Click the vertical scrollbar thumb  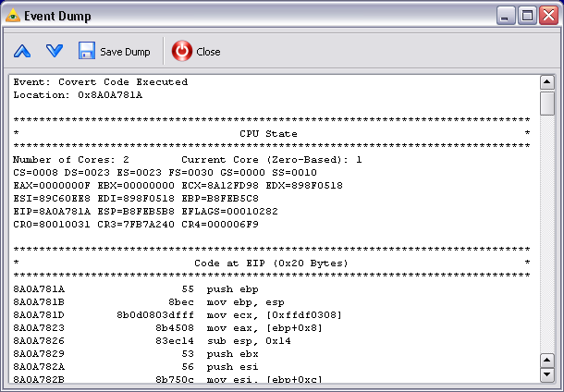[547, 104]
